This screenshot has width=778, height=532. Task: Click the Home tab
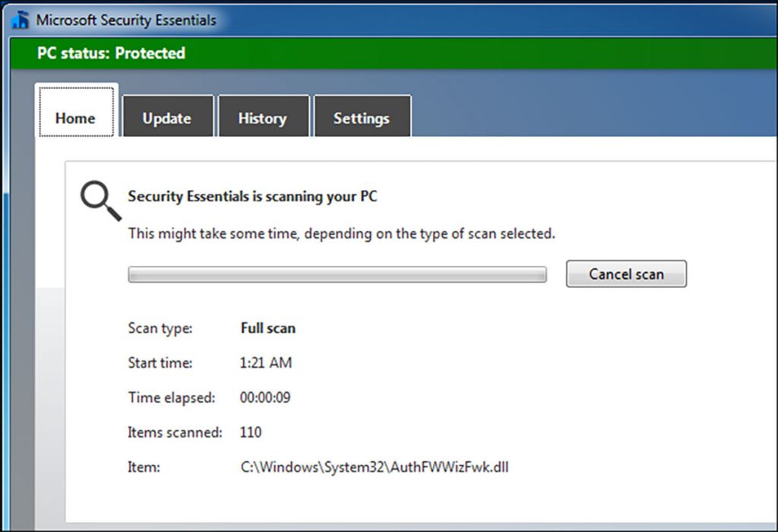click(x=74, y=118)
